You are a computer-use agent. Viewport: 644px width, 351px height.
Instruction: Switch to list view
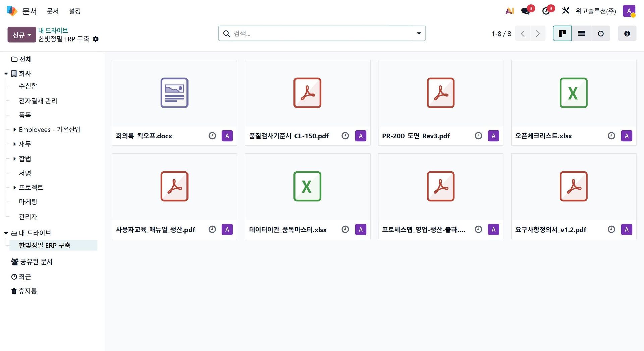tap(581, 34)
